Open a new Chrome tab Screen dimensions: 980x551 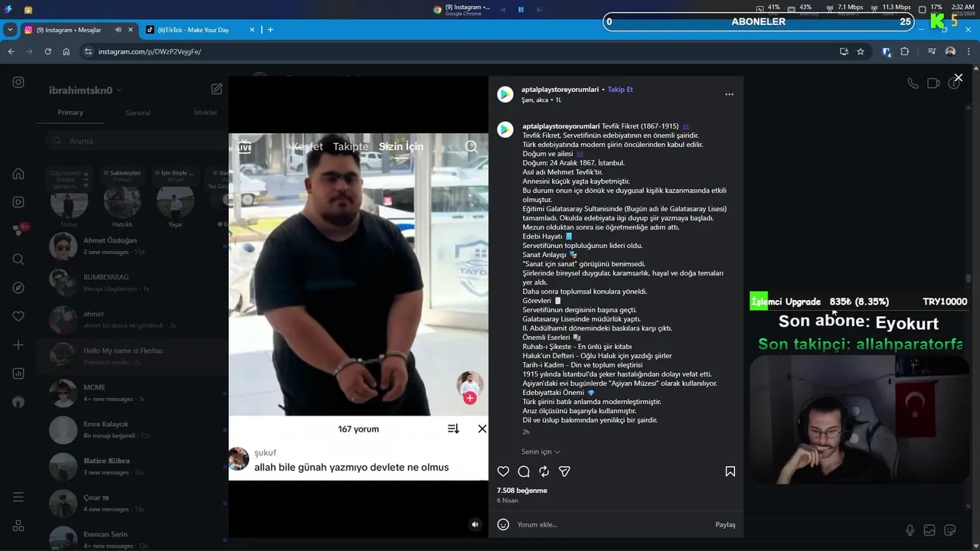point(270,30)
